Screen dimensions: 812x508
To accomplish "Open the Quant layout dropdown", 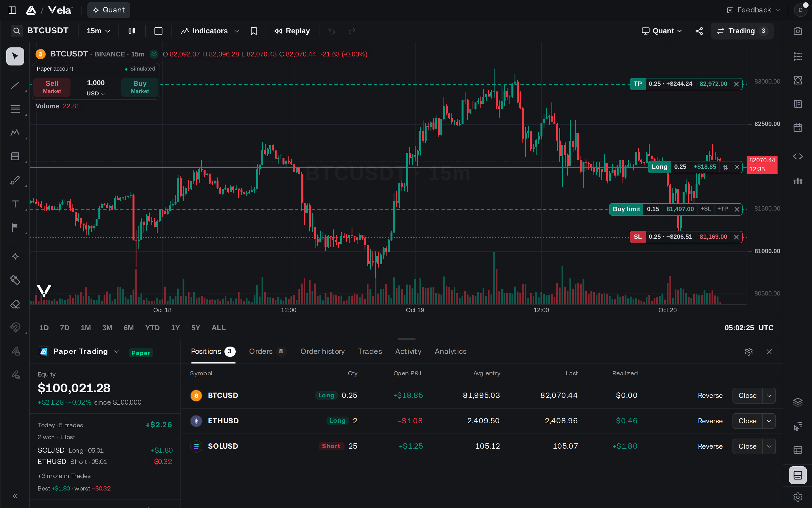I will (661, 31).
